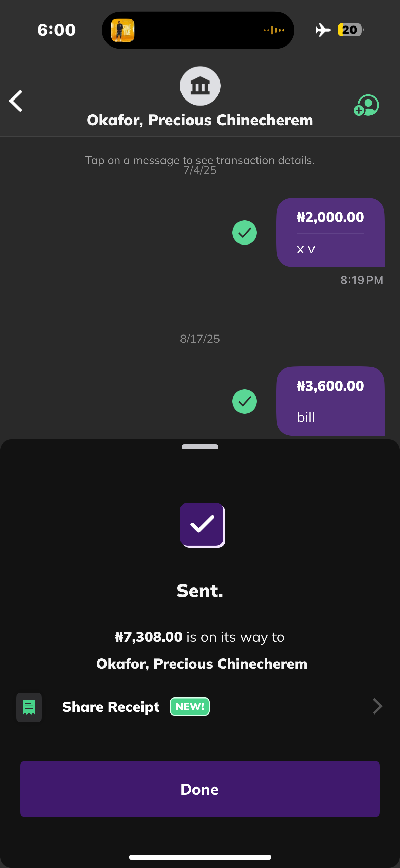The image size is (400, 868).
Task: Tap the battery level indicator
Action: coord(350,30)
